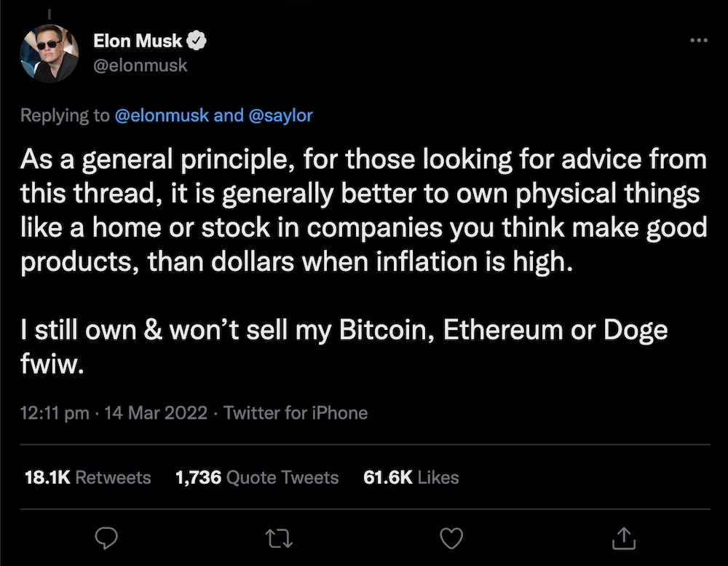The image size is (728, 566).
Task: Click the Twitter for iPhone source label
Action: click(296, 413)
